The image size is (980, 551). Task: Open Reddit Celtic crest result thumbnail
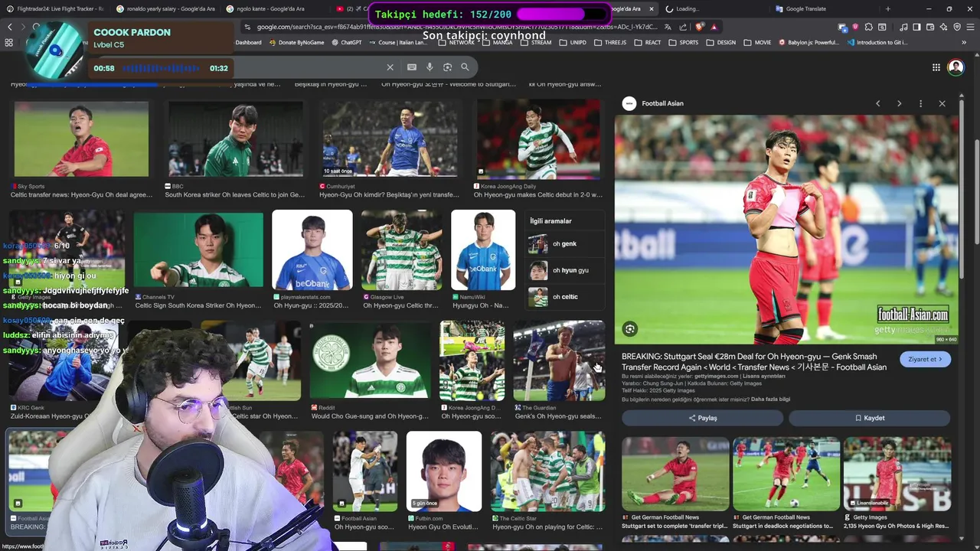371,360
